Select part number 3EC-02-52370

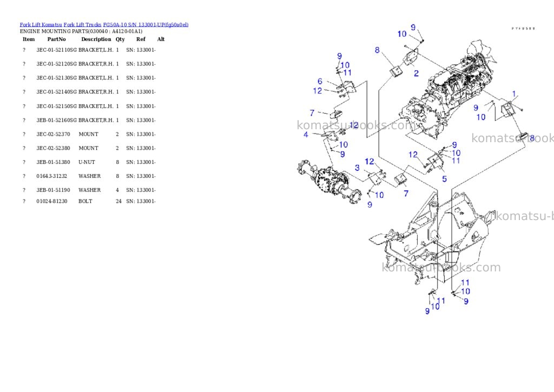point(54,134)
